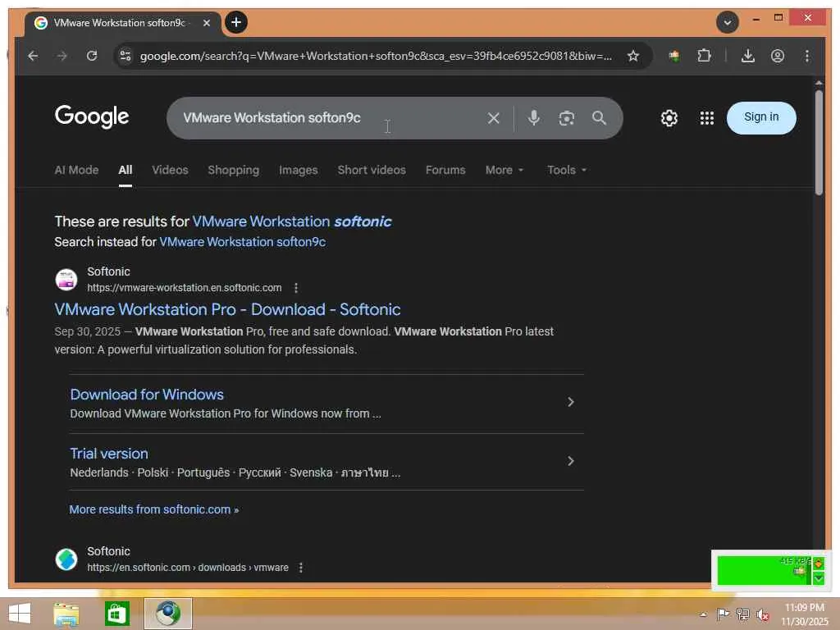Open browser downloads icon
This screenshot has height=630, width=840.
point(748,56)
